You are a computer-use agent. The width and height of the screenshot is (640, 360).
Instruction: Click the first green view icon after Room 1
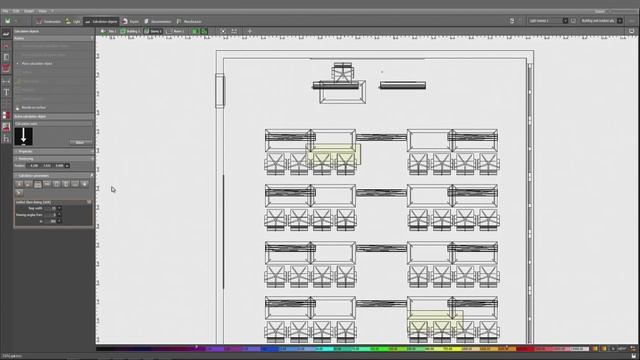195,31
